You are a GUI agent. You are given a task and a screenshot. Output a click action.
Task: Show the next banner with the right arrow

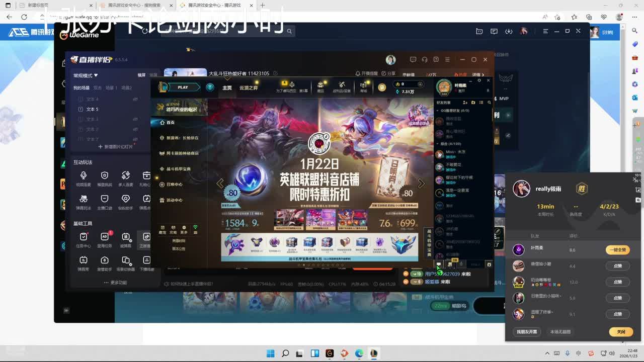coord(421,184)
